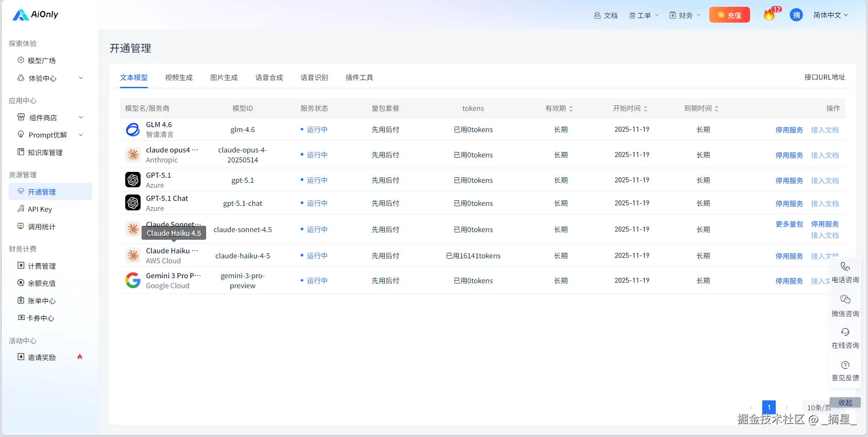Expand the Prompt优解 sidebar chevron
The image size is (868, 437).
pyautogui.click(x=81, y=135)
